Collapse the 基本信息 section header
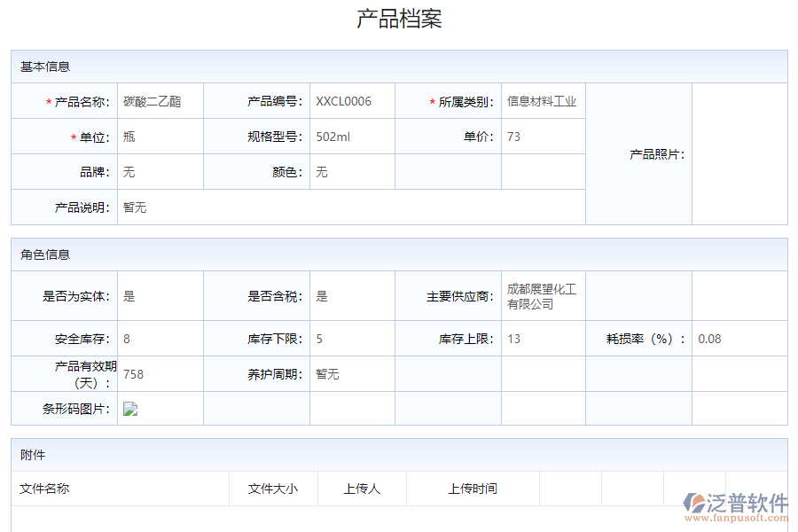Image resolution: width=798 pixels, height=532 pixels. point(41,66)
